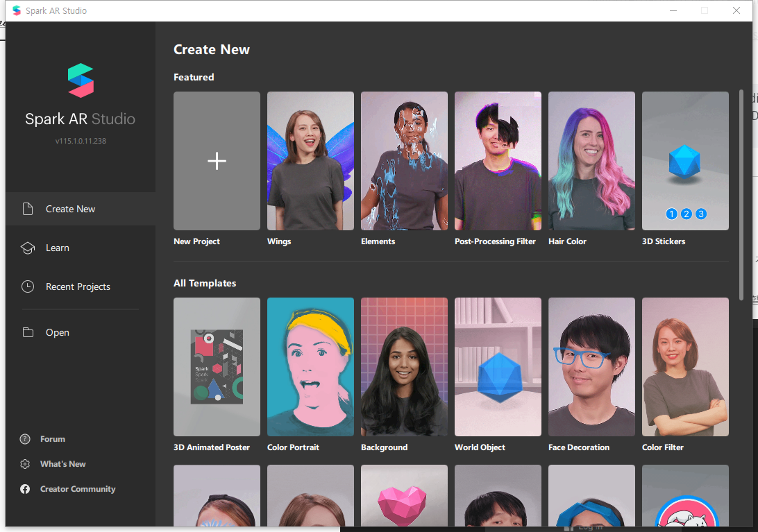Click the 3D Animated Poster label
Screen dimensions: 758x532
point(212,447)
